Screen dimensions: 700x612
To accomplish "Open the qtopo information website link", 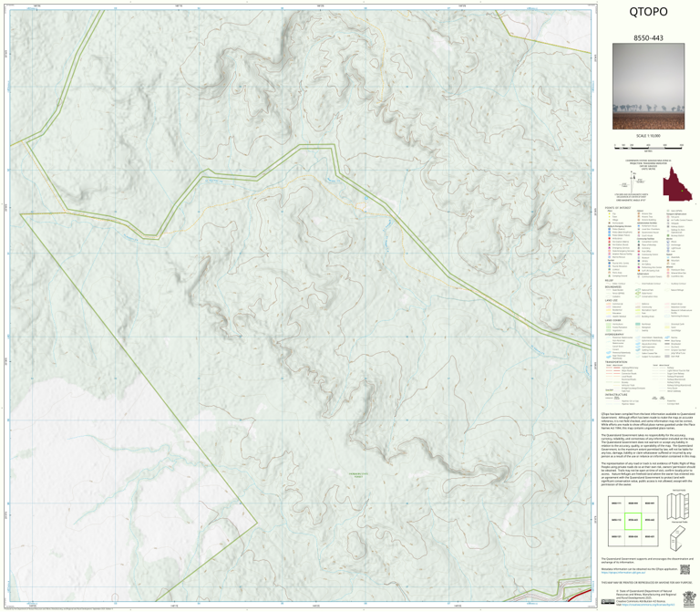I will [622, 572].
